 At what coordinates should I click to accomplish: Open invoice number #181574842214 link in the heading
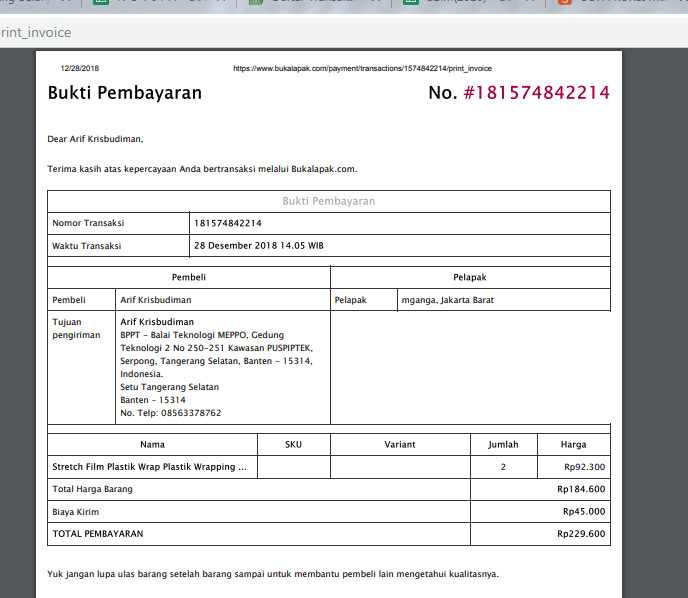536,93
